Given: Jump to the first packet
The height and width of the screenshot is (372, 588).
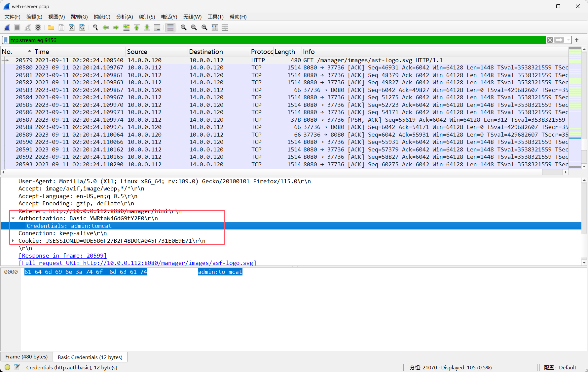Looking at the screenshot, I should click(137, 27).
